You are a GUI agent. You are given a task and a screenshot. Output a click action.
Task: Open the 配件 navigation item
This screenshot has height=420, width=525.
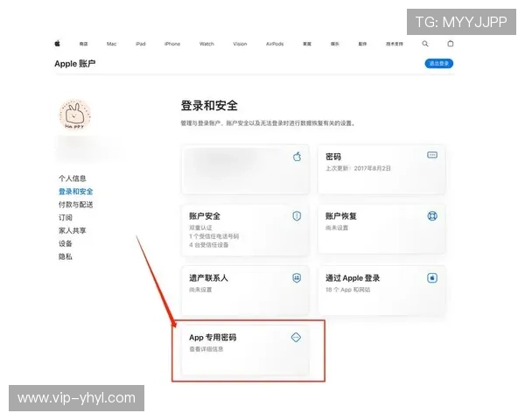(362, 44)
